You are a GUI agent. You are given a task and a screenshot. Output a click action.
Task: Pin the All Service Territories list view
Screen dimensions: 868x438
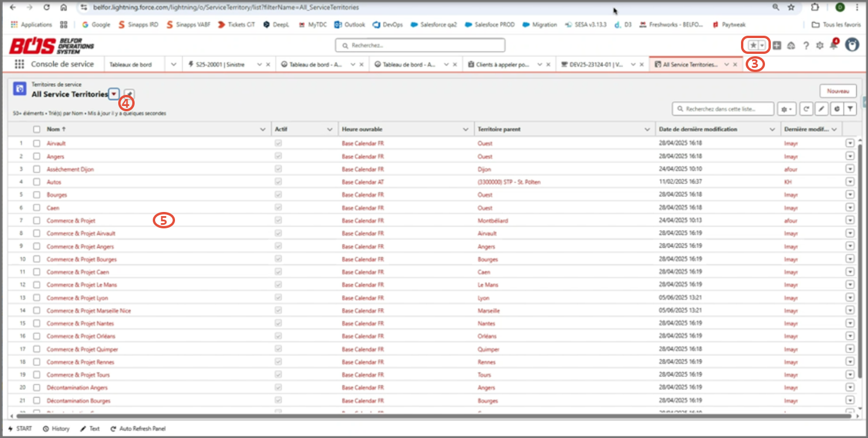tap(129, 94)
